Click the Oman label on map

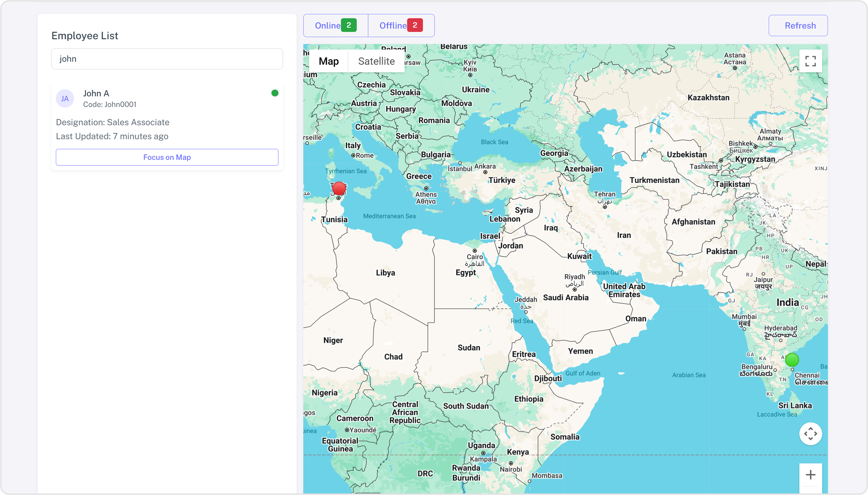[636, 319]
